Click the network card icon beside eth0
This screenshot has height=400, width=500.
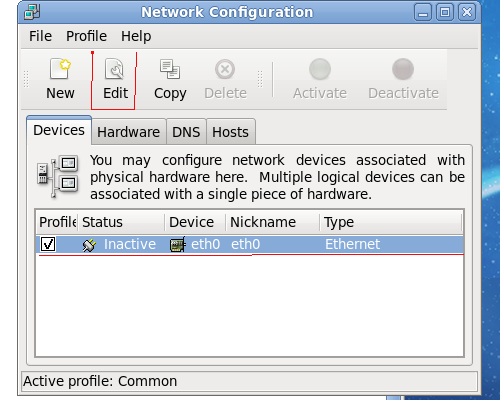tap(177, 245)
